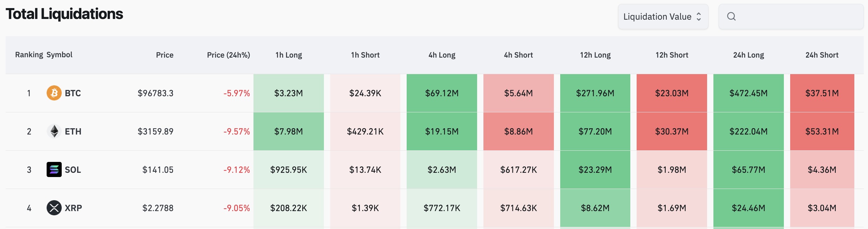
Task: Open the SOL symbol link
Action: (x=73, y=170)
